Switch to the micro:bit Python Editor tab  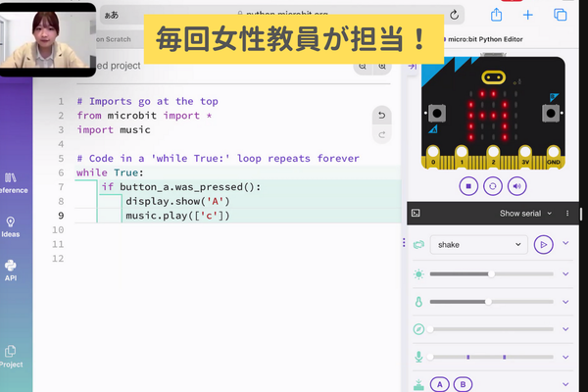pos(484,39)
